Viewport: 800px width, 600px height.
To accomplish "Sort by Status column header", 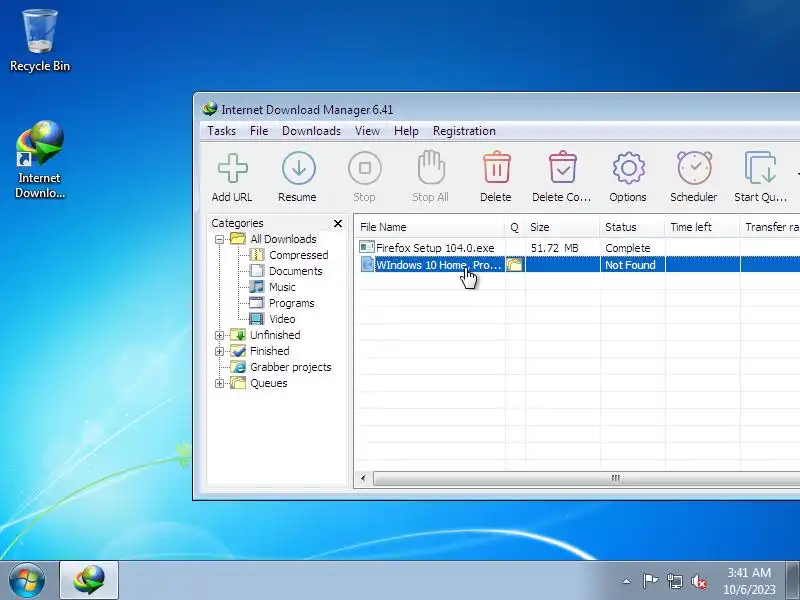I will [632, 227].
